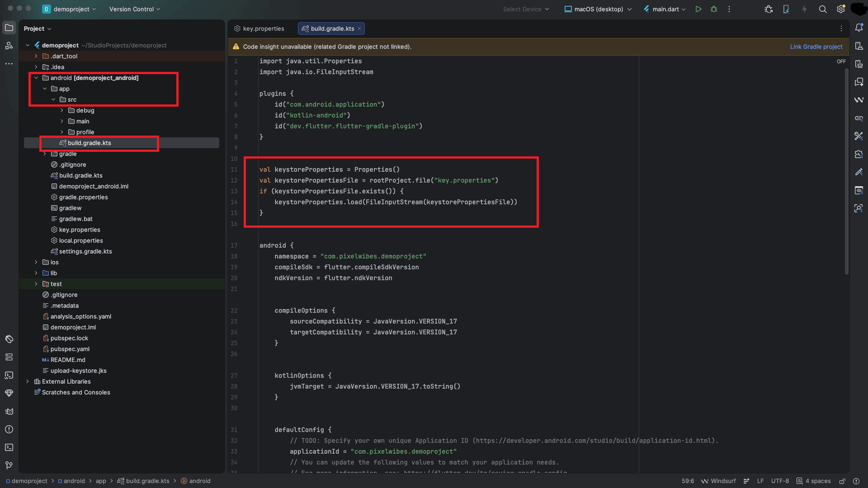Open the search everywhere magnifier icon
Image resolution: width=868 pixels, height=488 pixels.
pos(823,9)
